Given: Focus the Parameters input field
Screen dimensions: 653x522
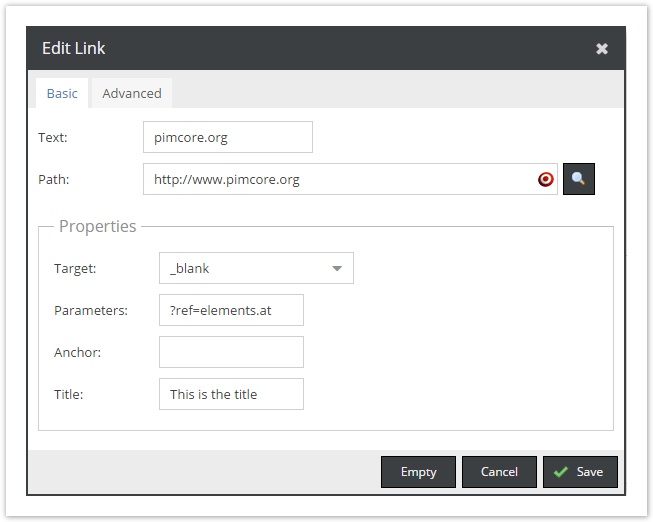Looking at the screenshot, I should point(231,310).
